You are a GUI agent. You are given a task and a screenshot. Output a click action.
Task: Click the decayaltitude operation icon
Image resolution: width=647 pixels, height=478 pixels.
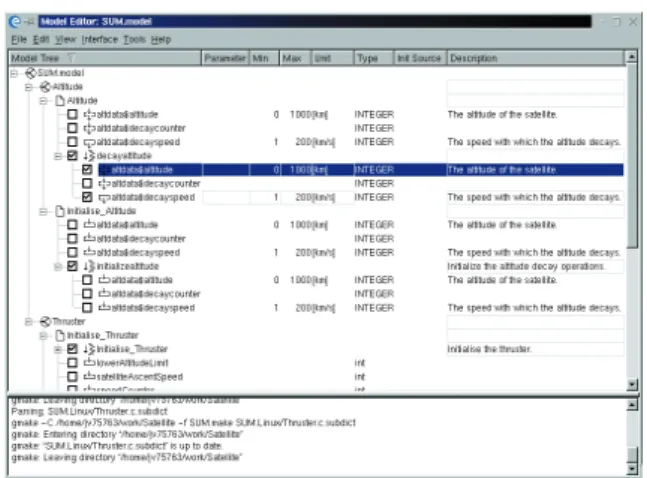(x=89, y=156)
